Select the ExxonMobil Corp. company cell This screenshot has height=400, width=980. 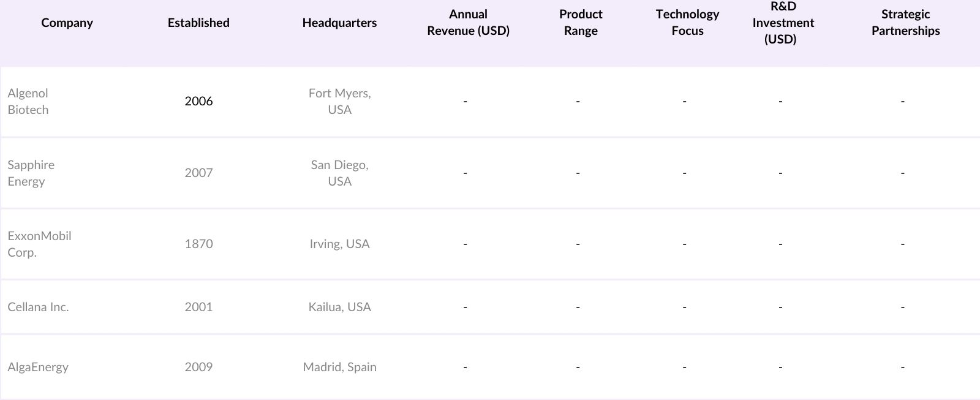39,244
